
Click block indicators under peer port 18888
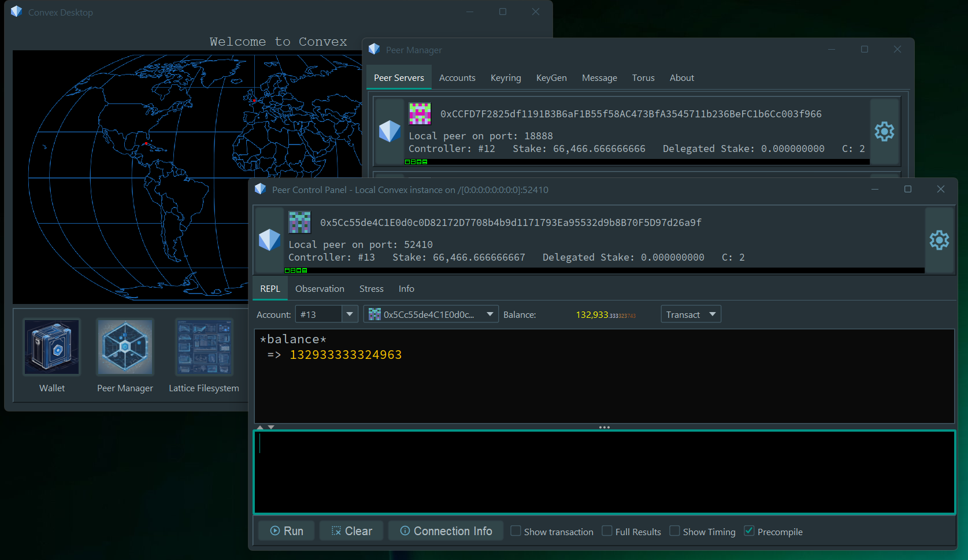pos(416,162)
